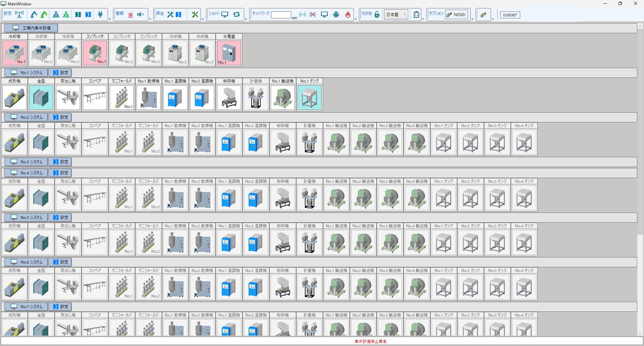Expand the 警報 toolbar overflow arrow

point(150,19)
